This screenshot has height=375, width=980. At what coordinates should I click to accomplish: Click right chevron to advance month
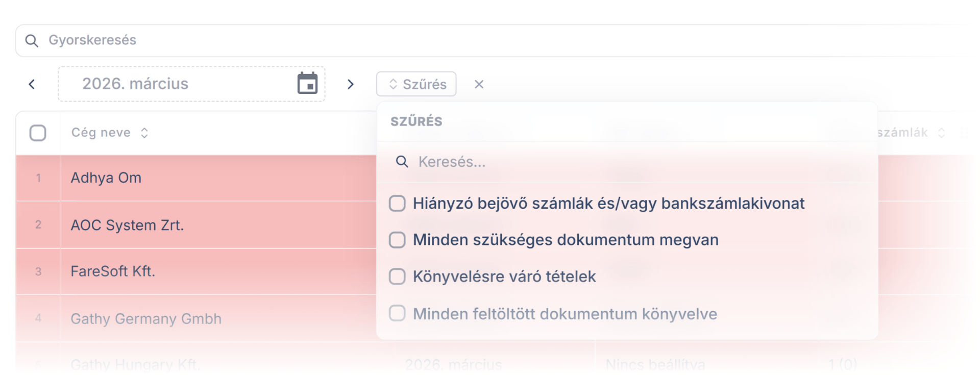click(x=350, y=84)
